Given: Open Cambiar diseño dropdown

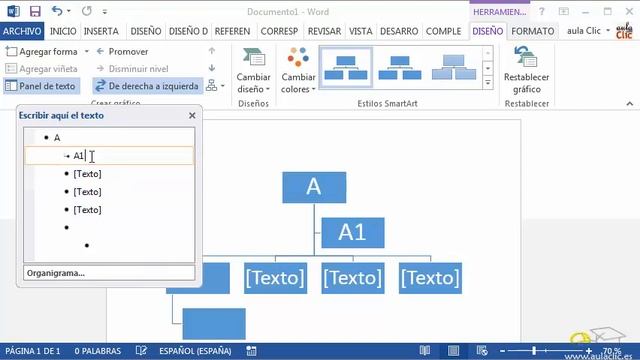Looking at the screenshot, I should click(x=253, y=70).
